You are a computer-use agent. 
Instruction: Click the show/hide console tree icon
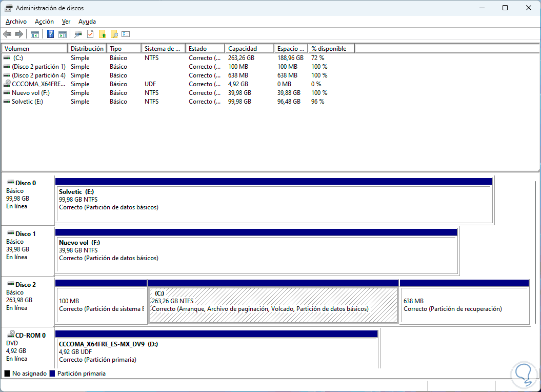tap(35, 34)
